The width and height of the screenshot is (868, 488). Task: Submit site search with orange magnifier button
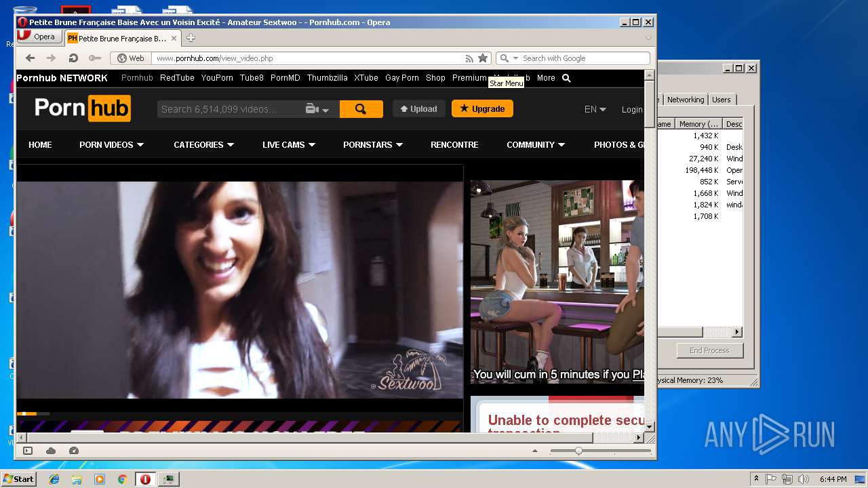(361, 109)
